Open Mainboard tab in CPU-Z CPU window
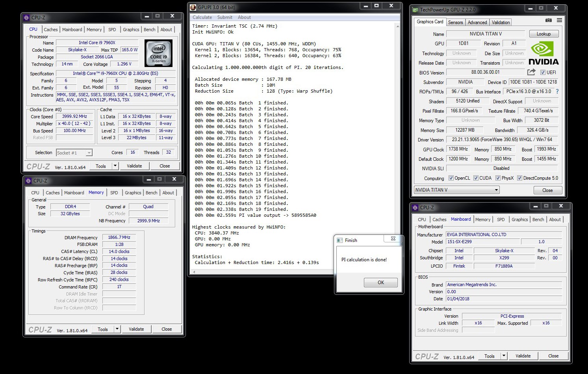The image size is (588, 374). [x=72, y=30]
